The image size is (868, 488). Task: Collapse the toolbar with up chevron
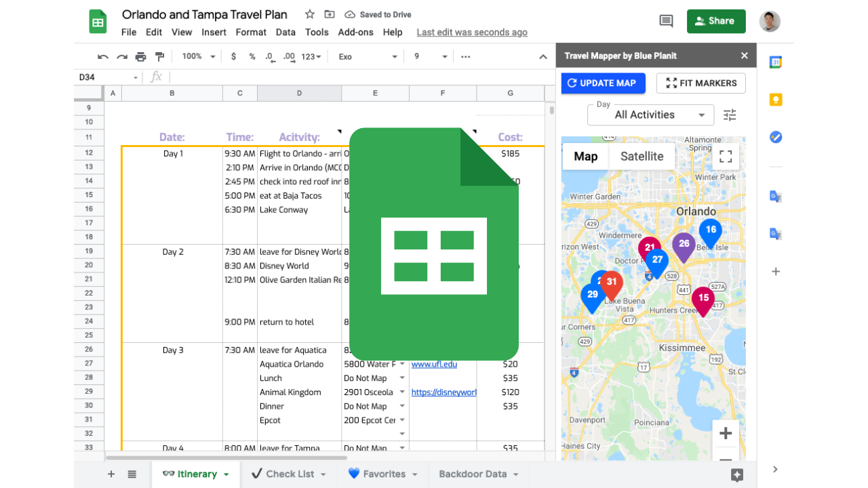click(543, 57)
